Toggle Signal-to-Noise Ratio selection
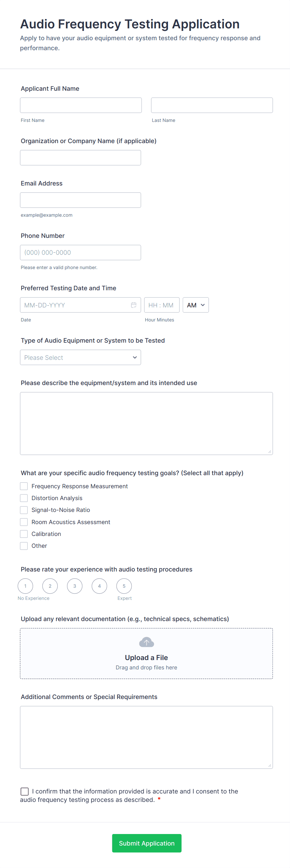The image size is (290, 868). coord(24,509)
